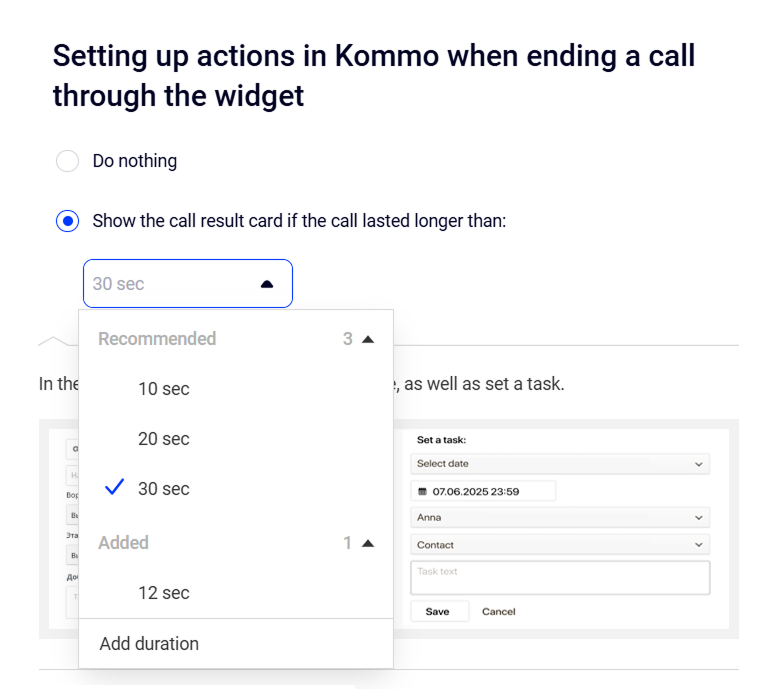
Task: Click the blue checkmark beside 30 sec
Action: (115, 488)
